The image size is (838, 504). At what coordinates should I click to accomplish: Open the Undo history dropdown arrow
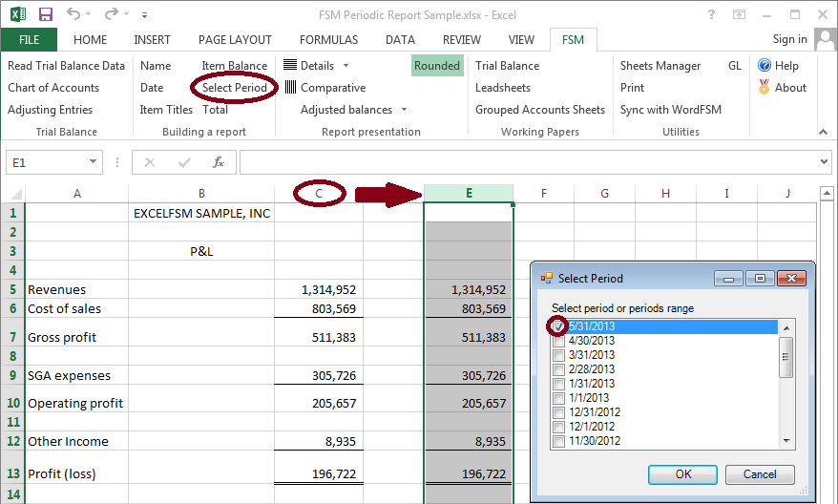pyautogui.click(x=88, y=14)
